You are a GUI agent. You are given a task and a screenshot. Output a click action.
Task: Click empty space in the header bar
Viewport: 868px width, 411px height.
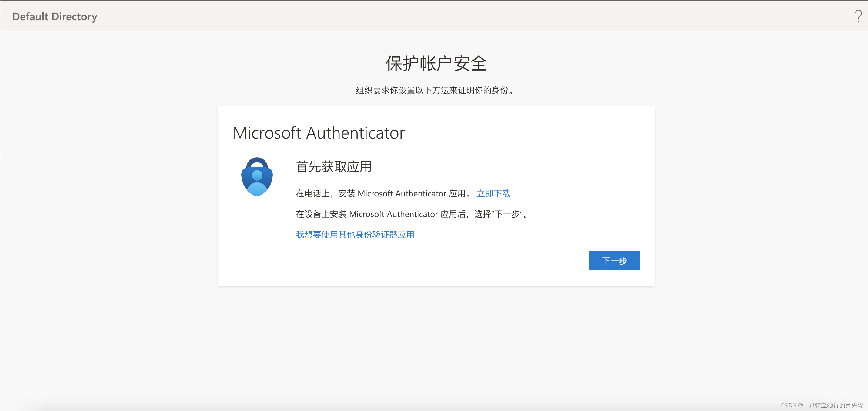point(438,16)
